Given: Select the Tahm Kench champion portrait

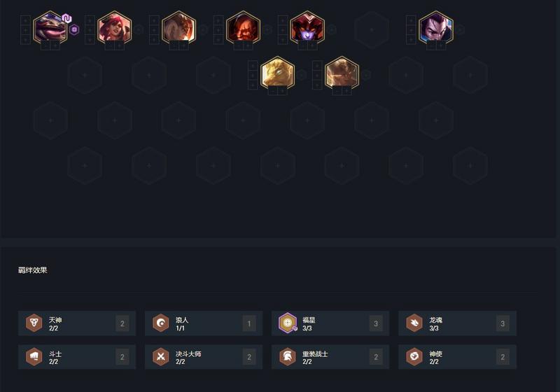Looking at the screenshot, I should pos(50,27).
